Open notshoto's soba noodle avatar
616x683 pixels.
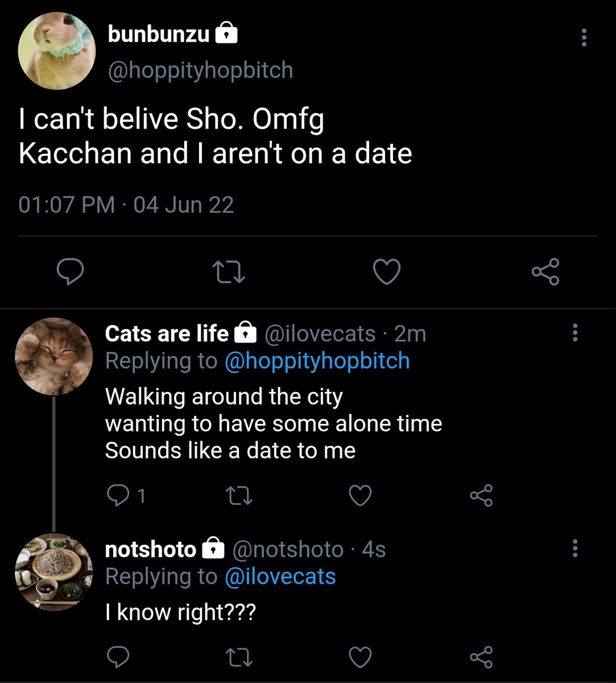point(53,572)
